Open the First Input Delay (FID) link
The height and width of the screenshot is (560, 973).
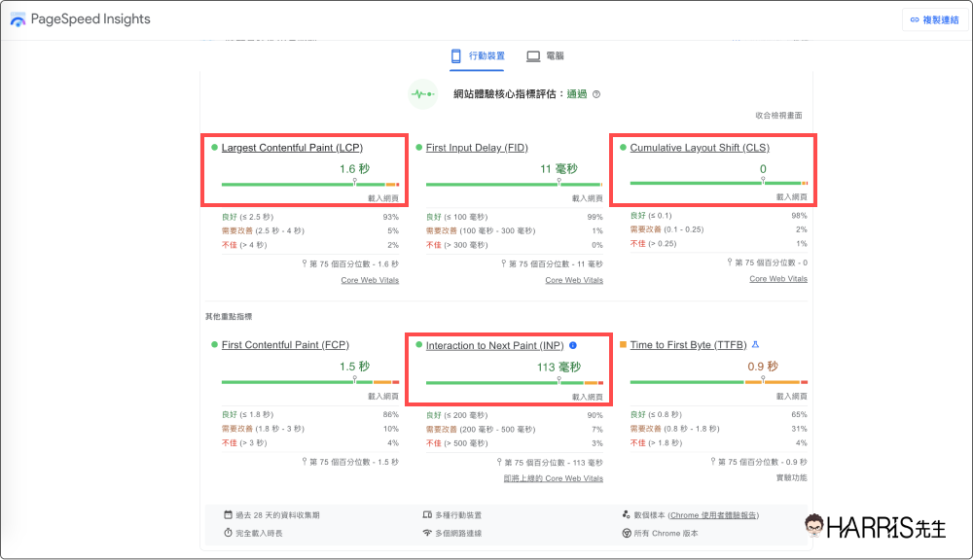click(x=477, y=148)
